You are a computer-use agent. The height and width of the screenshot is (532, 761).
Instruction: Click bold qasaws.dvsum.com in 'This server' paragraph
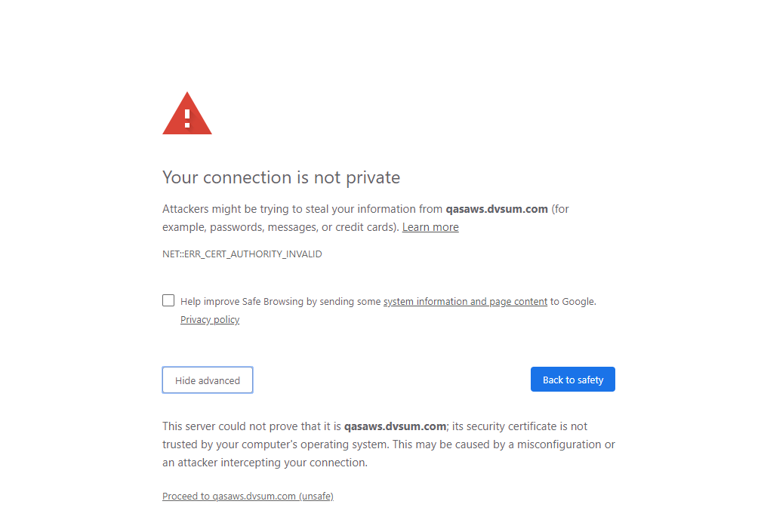pyautogui.click(x=395, y=426)
